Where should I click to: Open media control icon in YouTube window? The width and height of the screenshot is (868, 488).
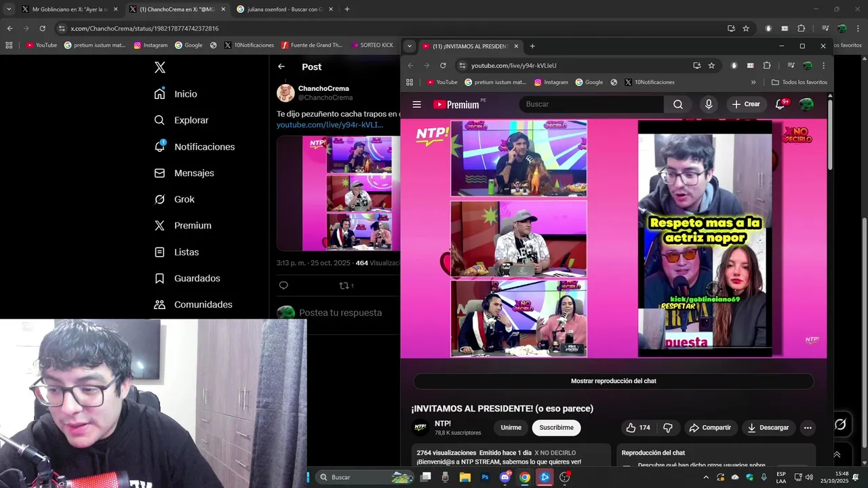[791, 66]
